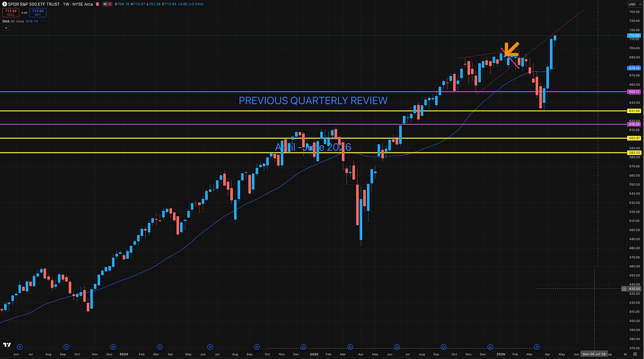Click the Mon 06 Jul '26 date label

(x=594, y=354)
